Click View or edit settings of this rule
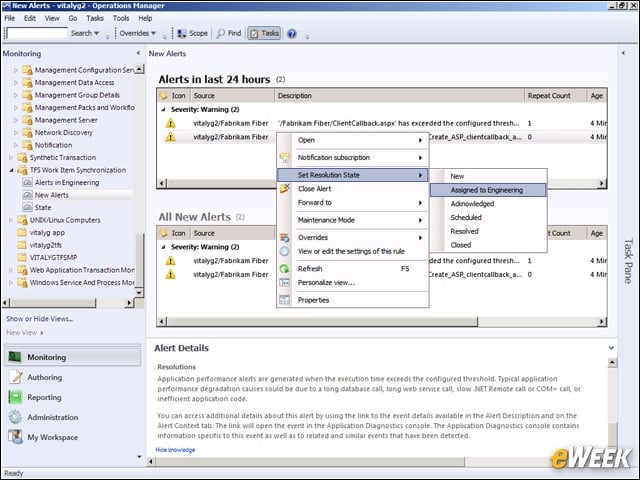This screenshot has width=640, height=480. point(351,251)
